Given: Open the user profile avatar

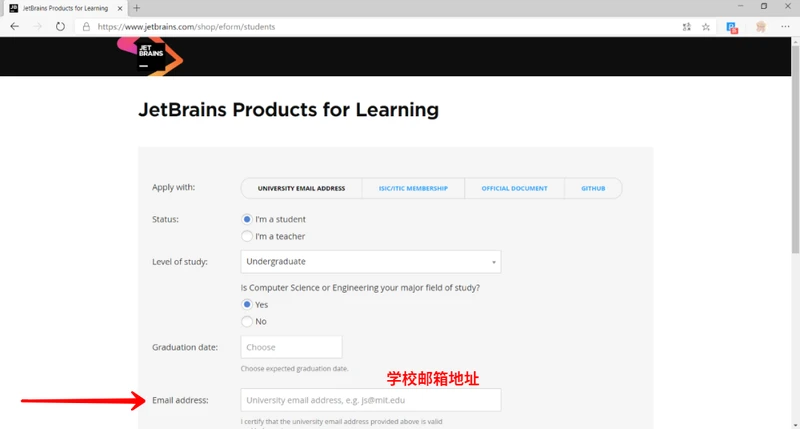Looking at the screenshot, I should coord(761,27).
